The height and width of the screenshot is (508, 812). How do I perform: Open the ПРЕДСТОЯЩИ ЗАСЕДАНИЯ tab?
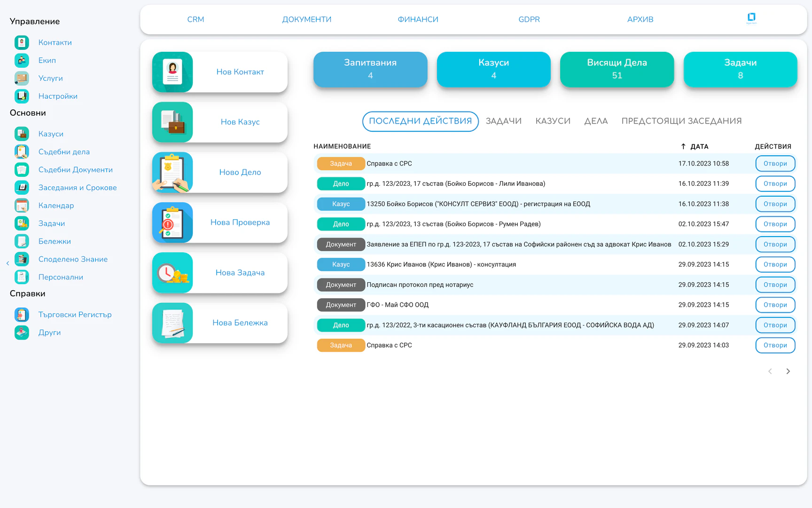[x=681, y=121]
